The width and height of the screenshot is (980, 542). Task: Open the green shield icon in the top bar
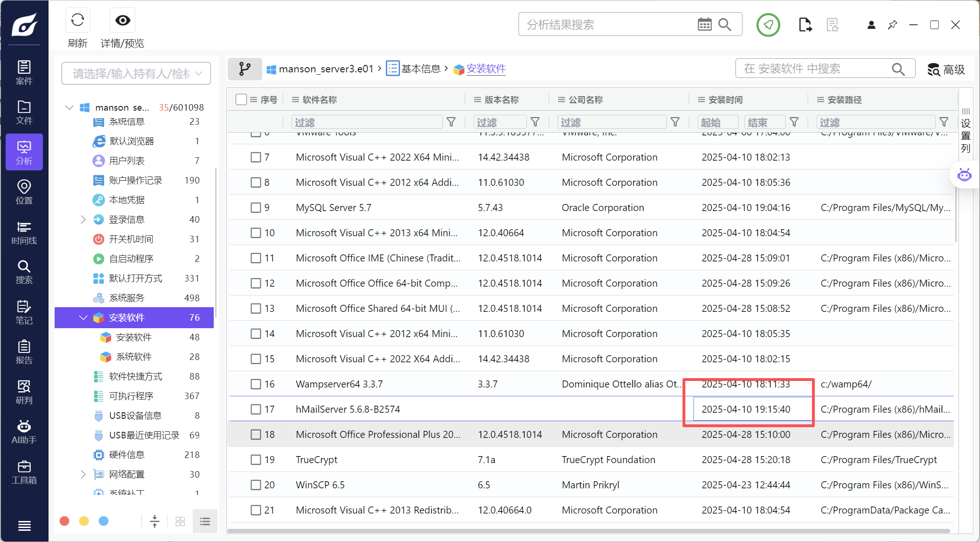pyautogui.click(x=768, y=25)
